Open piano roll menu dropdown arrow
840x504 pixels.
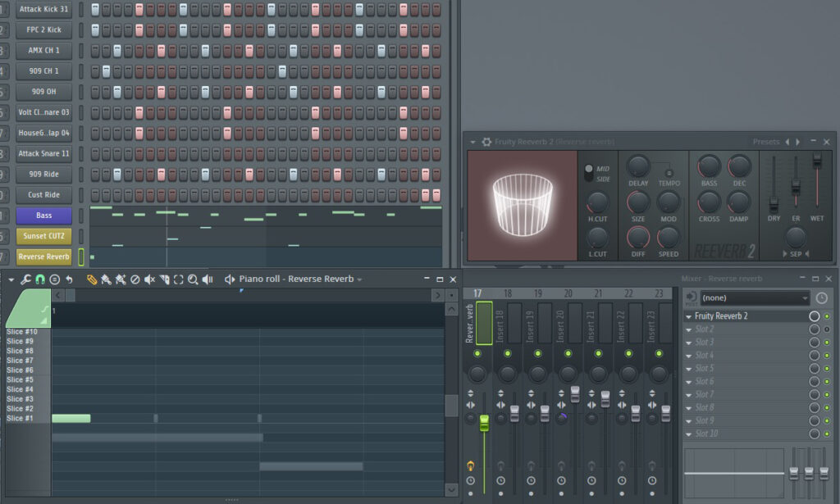coord(11,279)
